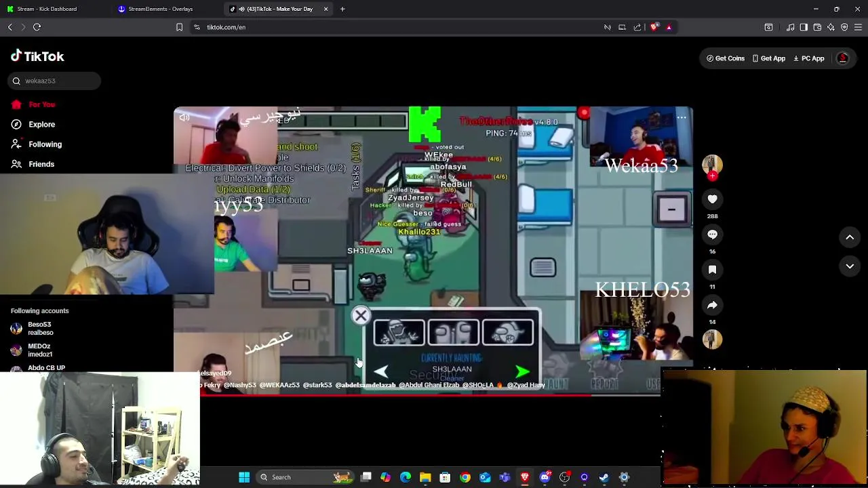Click the Get App button

(x=768, y=58)
